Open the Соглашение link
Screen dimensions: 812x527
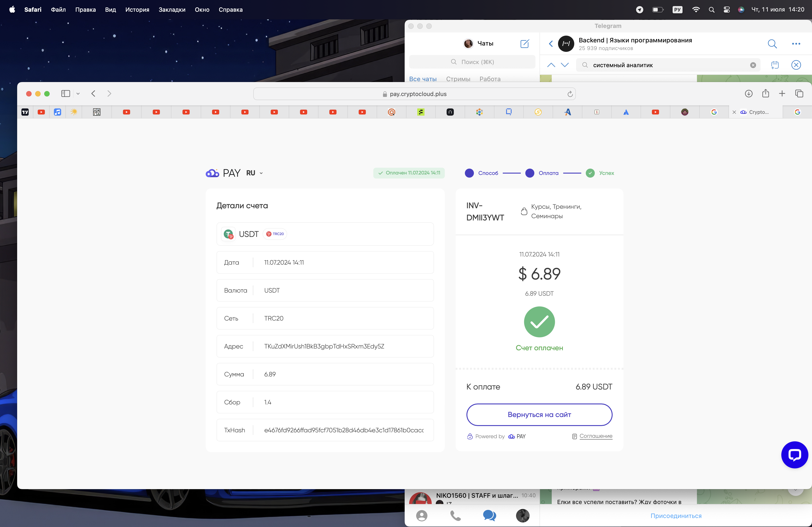[596, 436]
